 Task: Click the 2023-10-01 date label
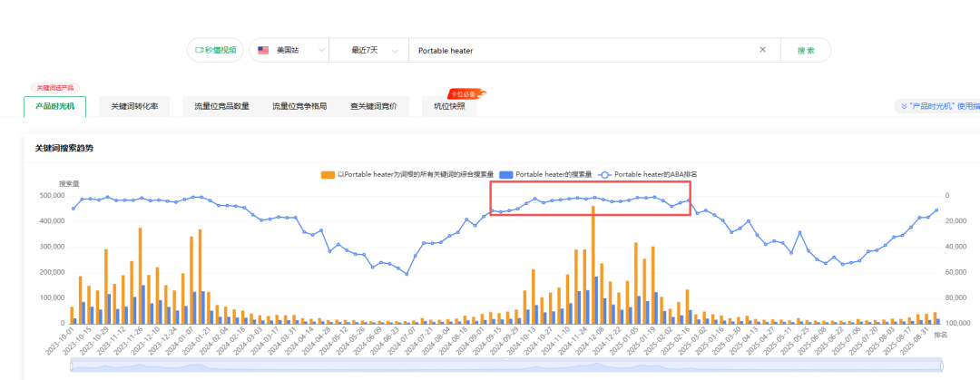(61, 341)
